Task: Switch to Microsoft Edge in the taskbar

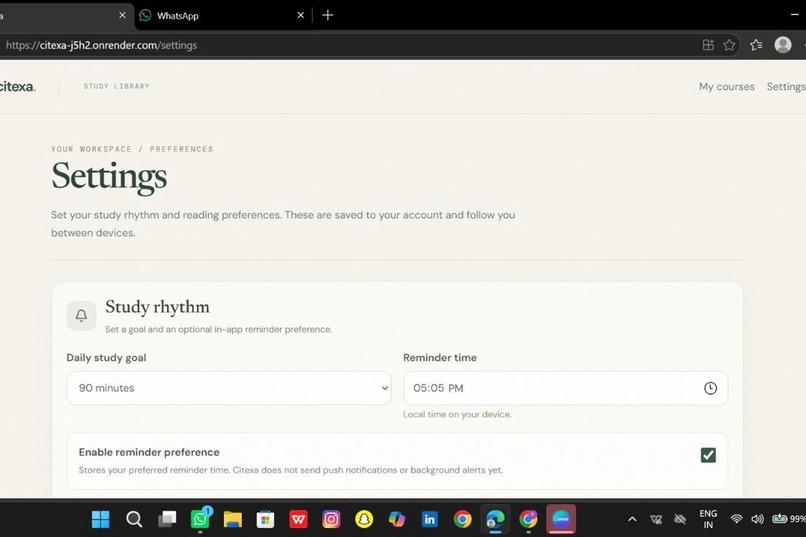Action: [496, 519]
